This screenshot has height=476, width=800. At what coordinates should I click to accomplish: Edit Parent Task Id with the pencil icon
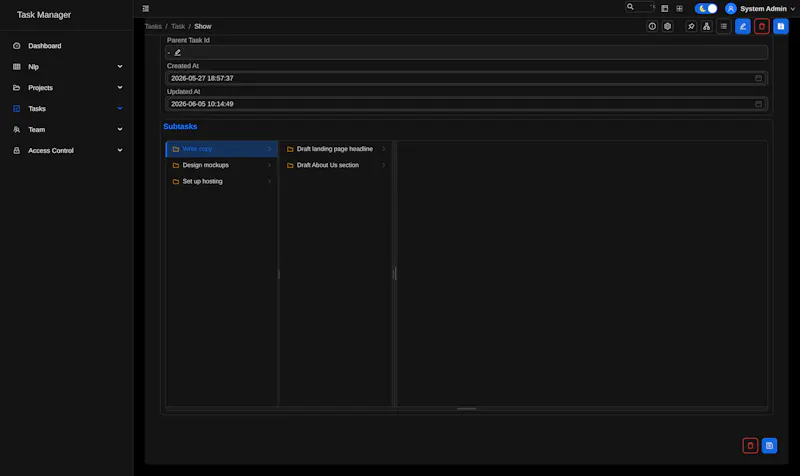178,53
